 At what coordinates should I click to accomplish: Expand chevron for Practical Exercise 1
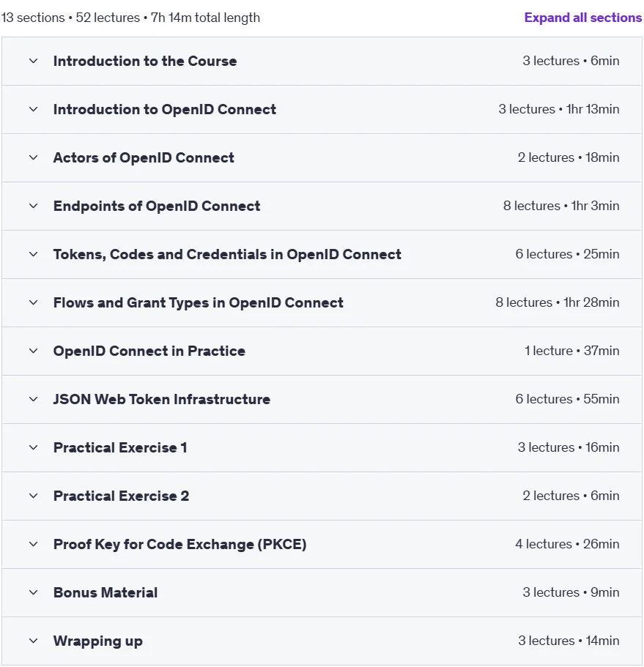(x=33, y=447)
